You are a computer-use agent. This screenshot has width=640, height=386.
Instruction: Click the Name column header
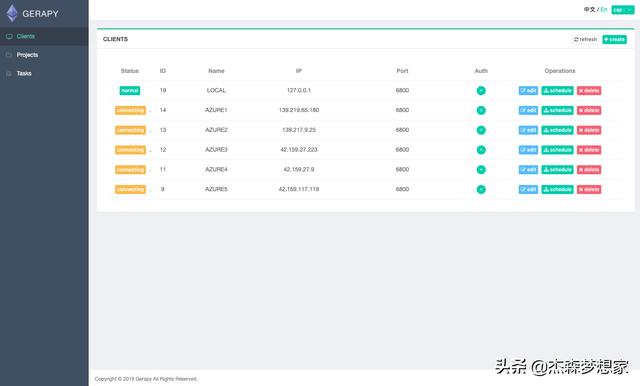216,71
